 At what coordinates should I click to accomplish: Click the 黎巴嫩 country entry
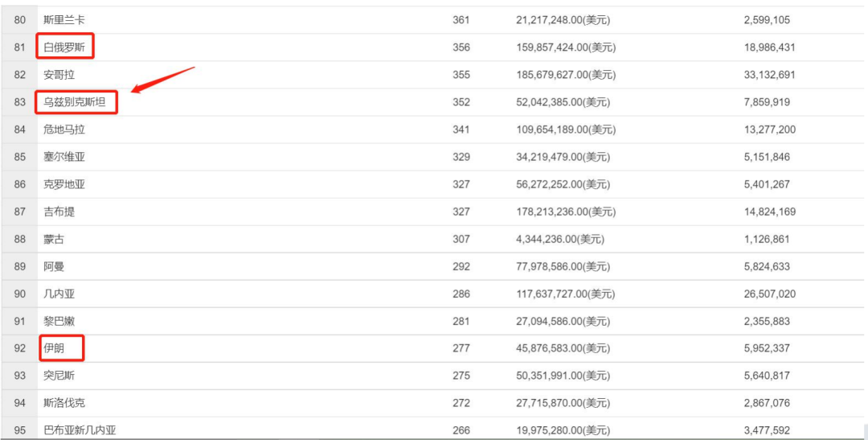pos(59,321)
